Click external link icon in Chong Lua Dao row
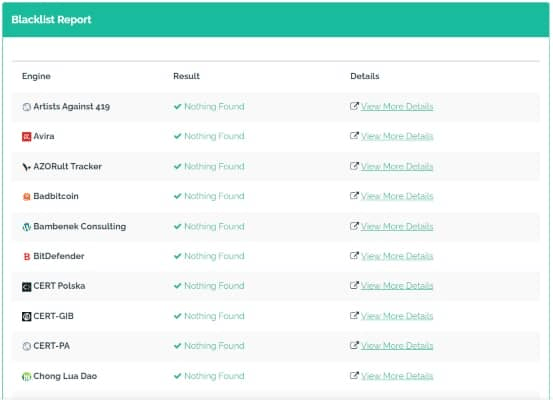Screen dimensions: 553x400 pyautogui.click(x=354, y=375)
